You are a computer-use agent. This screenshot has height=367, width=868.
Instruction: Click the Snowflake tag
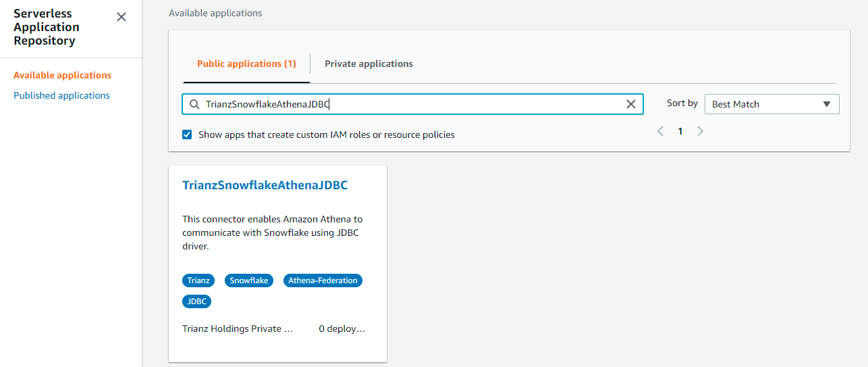tap(249, 280)
